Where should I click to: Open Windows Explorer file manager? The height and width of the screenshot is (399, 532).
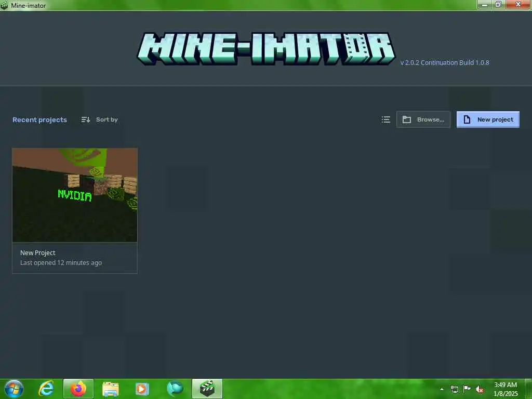110,389
